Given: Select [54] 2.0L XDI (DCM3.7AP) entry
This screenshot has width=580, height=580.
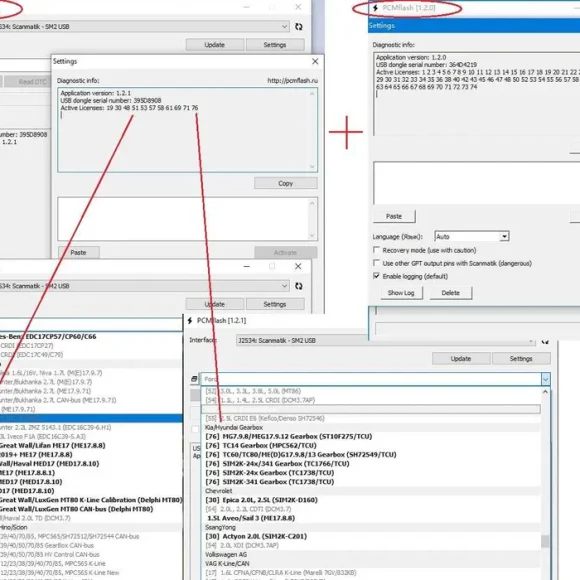Looking at the screenshot, I should (x=242, y=545).
